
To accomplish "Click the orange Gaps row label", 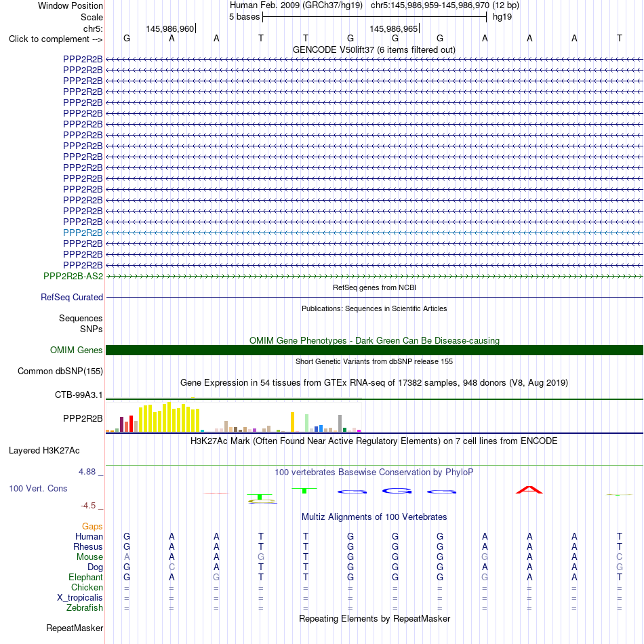I will pyautogui.click(x=92, y=527).
